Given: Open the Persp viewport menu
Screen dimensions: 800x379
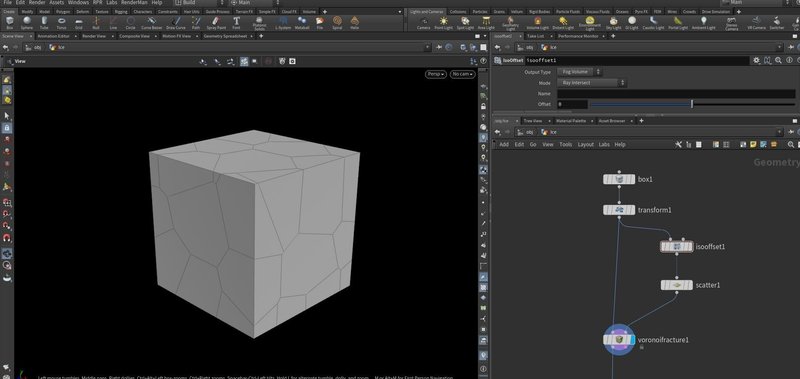Looking at the screenshot, I should click(x=436, y=74).
